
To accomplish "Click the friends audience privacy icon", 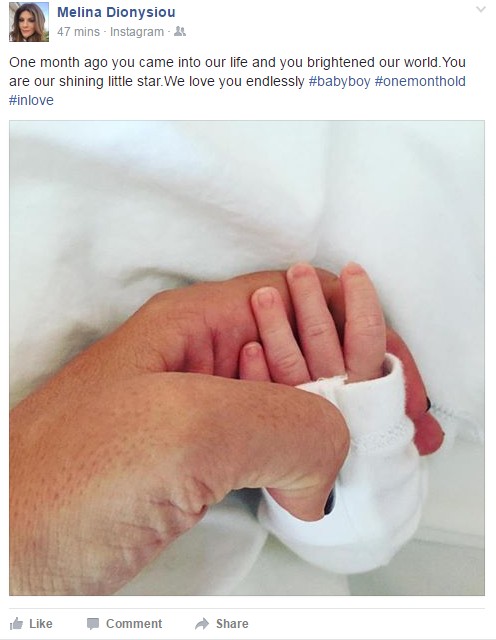I will tap(180, 31).
